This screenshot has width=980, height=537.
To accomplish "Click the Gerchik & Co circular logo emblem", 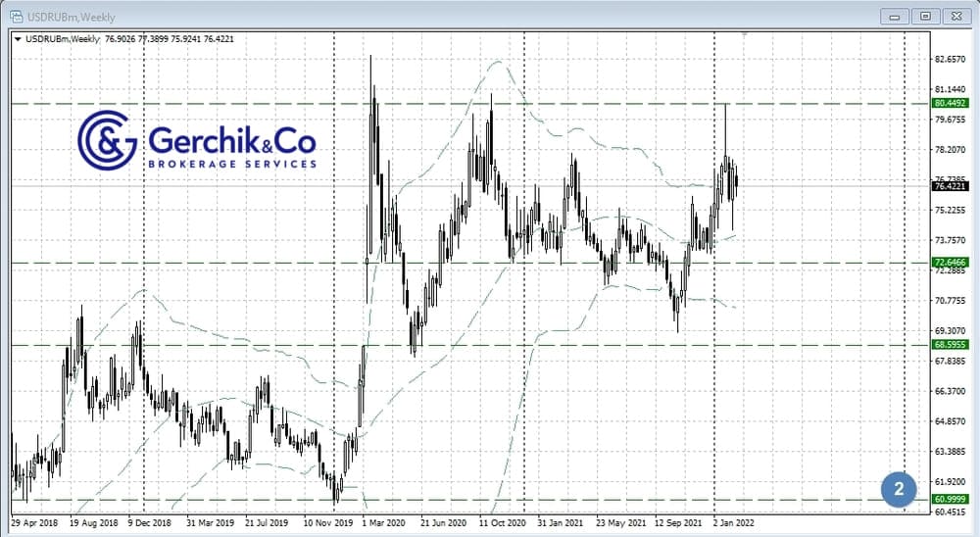I will 107,142.
